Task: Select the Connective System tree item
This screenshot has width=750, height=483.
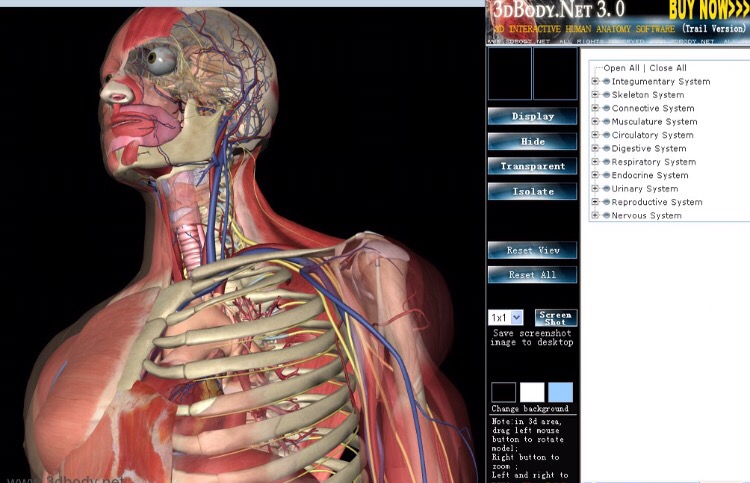Action: 652,108
